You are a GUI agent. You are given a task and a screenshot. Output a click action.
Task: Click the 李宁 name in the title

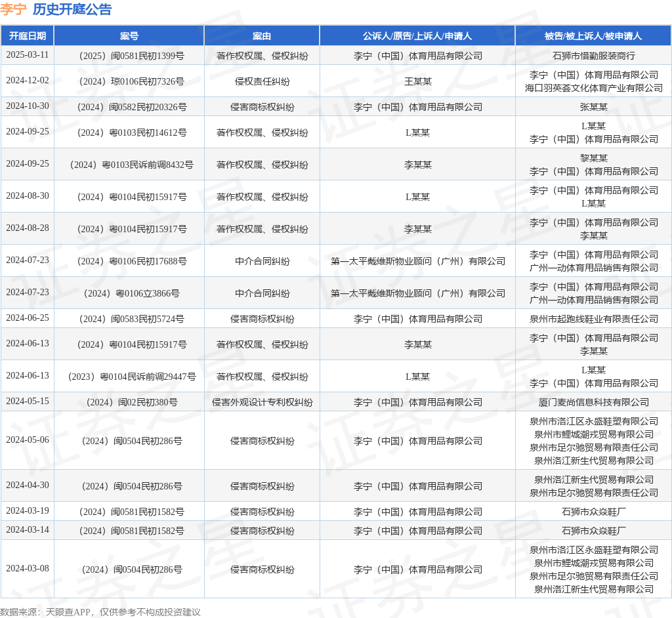13,9
